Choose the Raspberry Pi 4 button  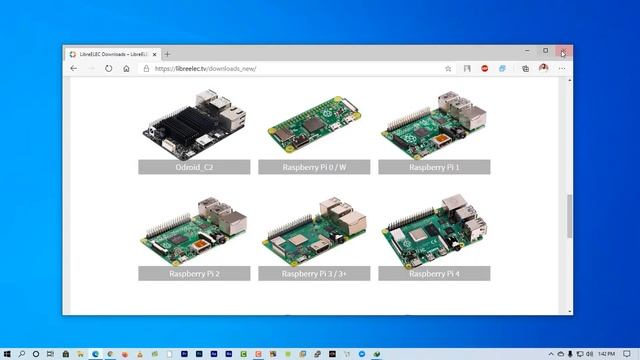point(434,273)
